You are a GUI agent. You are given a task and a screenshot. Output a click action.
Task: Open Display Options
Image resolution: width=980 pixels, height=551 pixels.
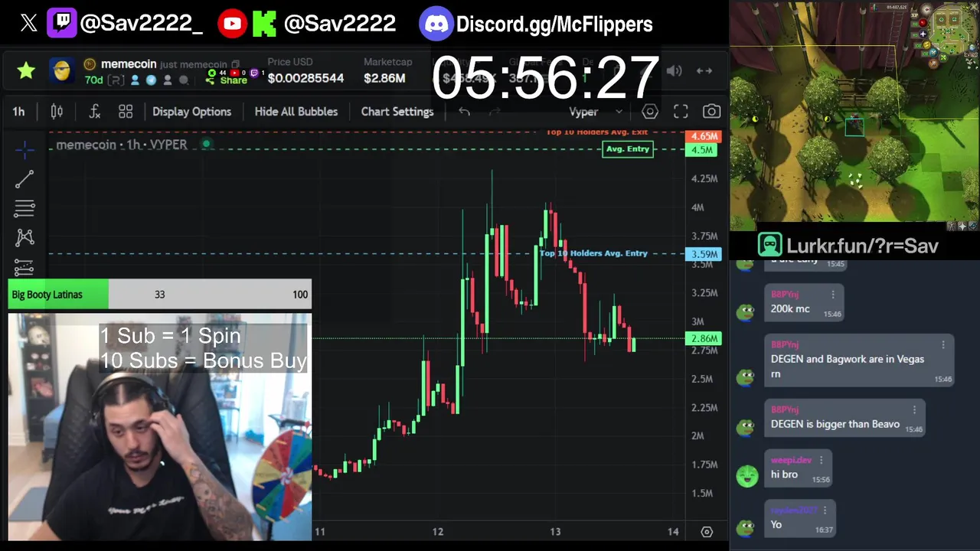coord(191,112)
